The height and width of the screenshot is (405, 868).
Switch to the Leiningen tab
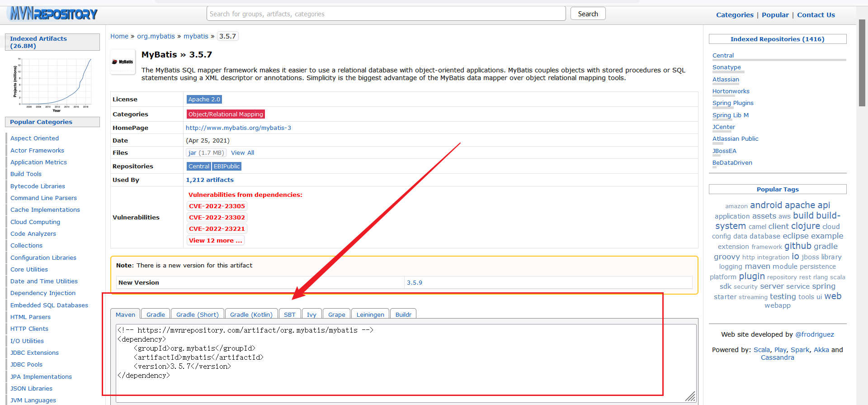click(370, 314)
